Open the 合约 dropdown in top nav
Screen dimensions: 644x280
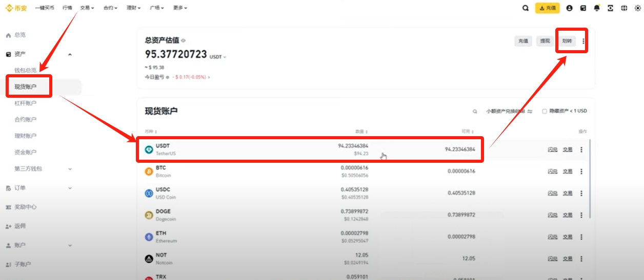[x=110, y=8]
